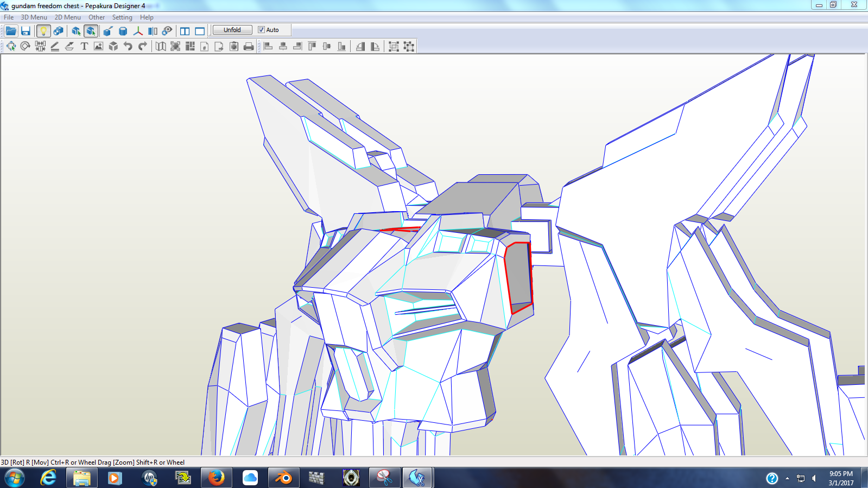Switch to split two-pane window layout
868x488 pixels.
[x=185, y=31]
